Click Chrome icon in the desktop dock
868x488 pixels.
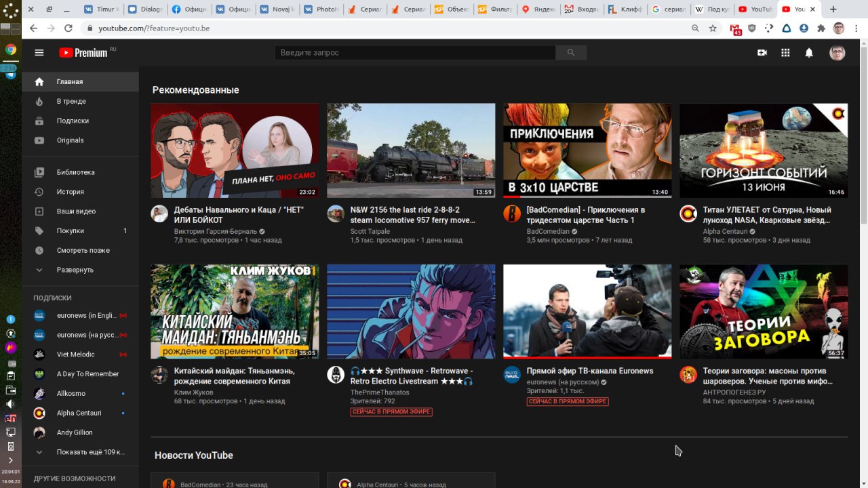click(10, 49)
